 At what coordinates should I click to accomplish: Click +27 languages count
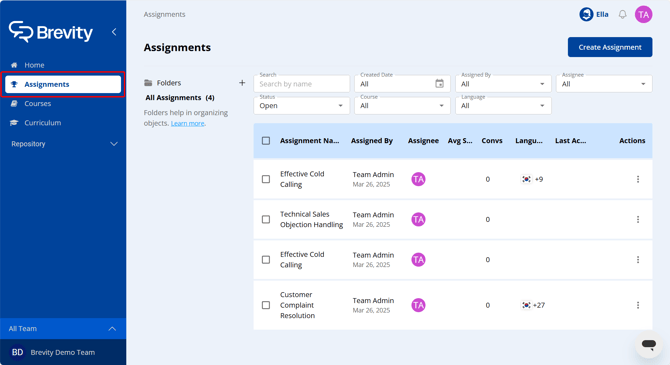click(x=539, y=305)
